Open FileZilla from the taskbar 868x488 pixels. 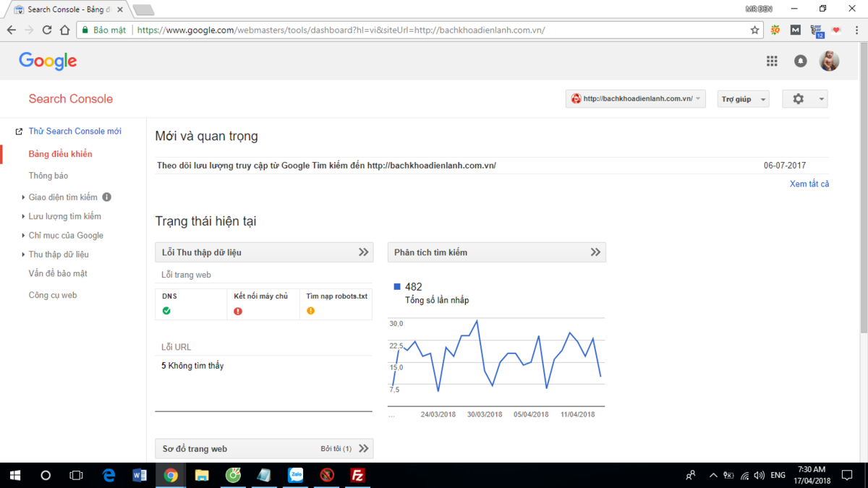pyautogui.click(x=357, y=475)
